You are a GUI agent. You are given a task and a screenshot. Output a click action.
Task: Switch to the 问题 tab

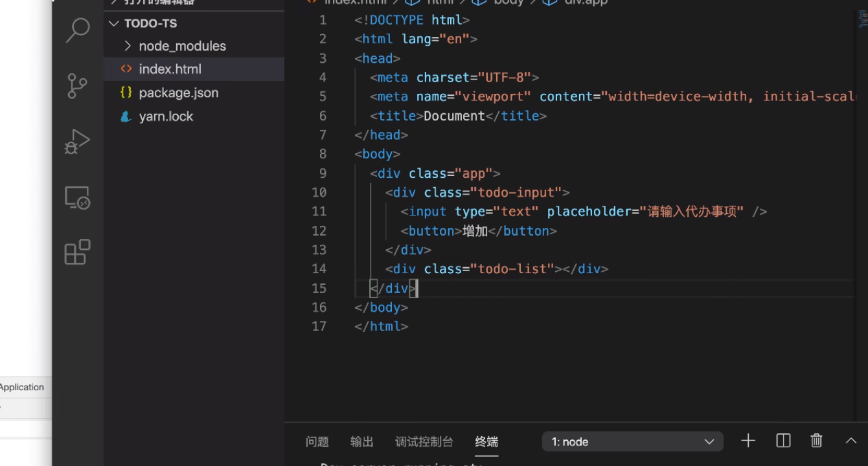pos(317,441)
